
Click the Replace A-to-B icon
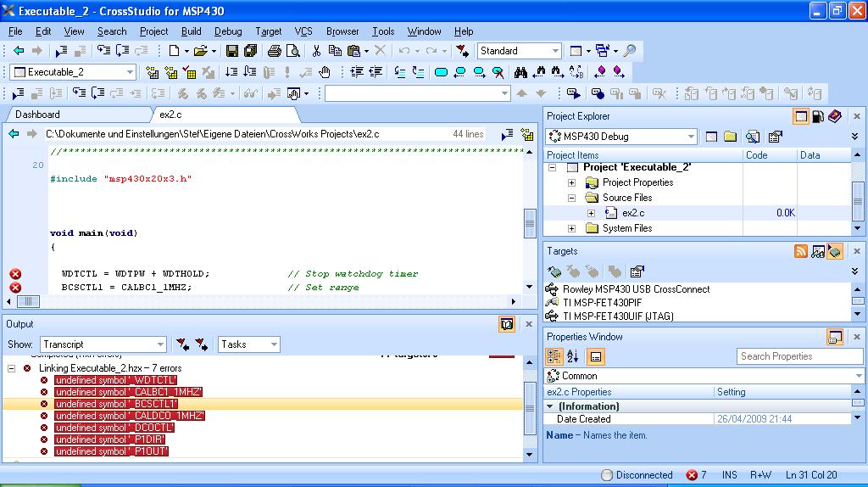click(576, 72)
